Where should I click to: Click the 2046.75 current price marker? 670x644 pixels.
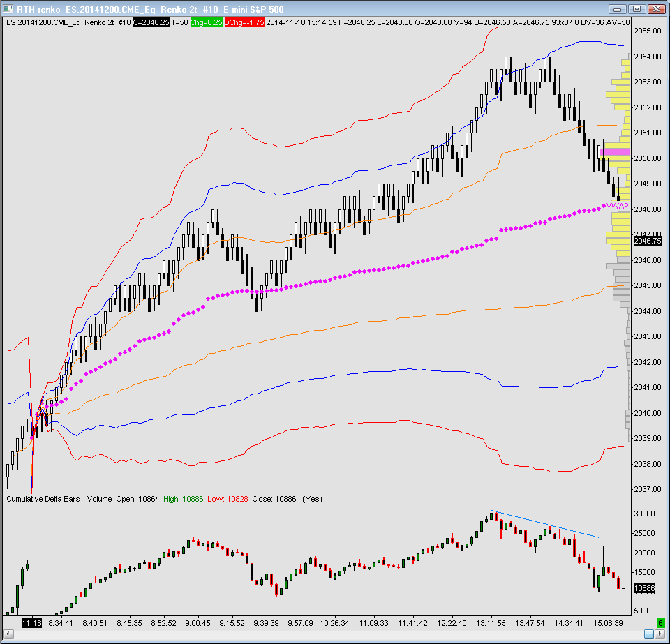point(648,241)
